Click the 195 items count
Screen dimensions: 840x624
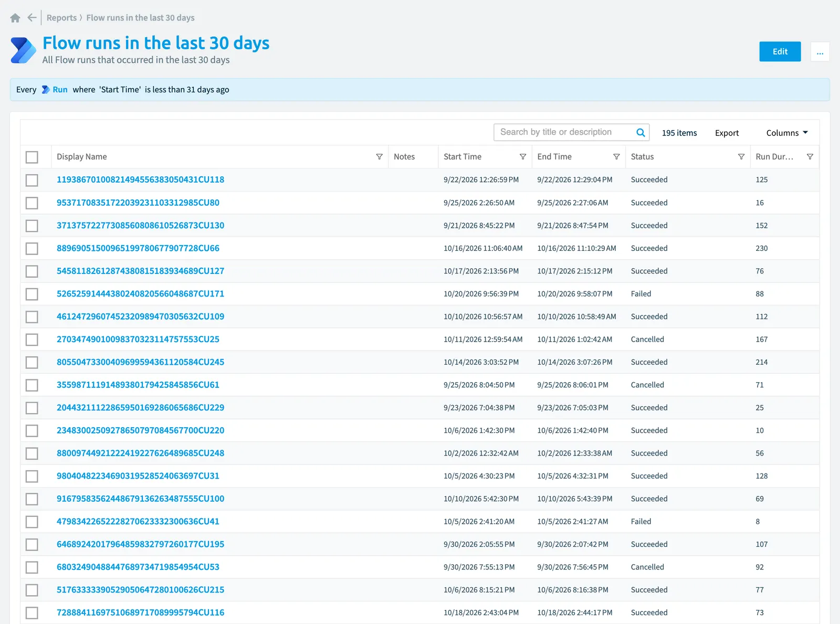point(679,133)
